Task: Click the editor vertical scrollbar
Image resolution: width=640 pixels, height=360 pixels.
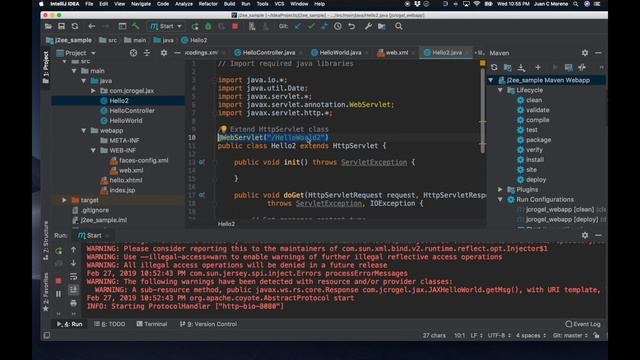Action: pyautogui.click(x=483, y=110)
